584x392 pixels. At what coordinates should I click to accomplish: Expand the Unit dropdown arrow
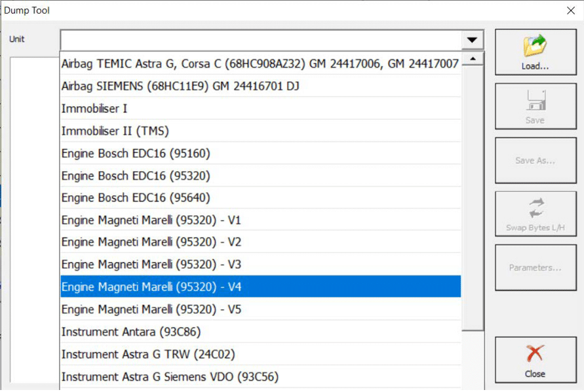click(x=472, y=40)
